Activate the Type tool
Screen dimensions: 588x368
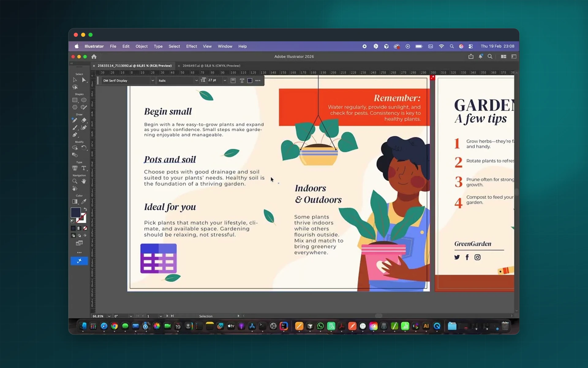84,168
